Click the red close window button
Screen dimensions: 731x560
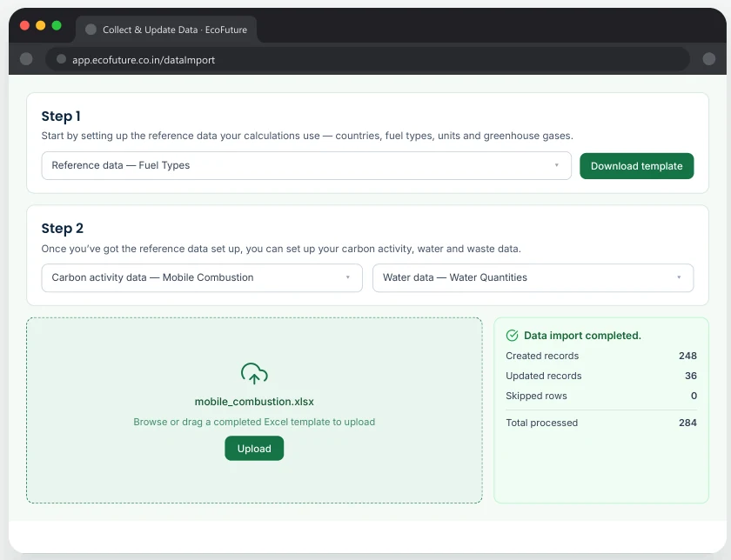tap(24, 25)
